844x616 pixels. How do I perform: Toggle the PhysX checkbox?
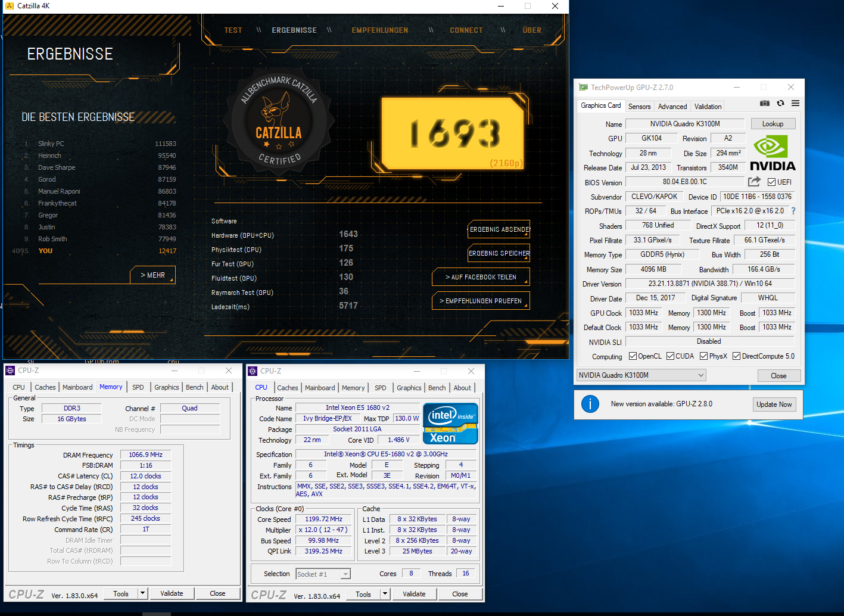703,356
